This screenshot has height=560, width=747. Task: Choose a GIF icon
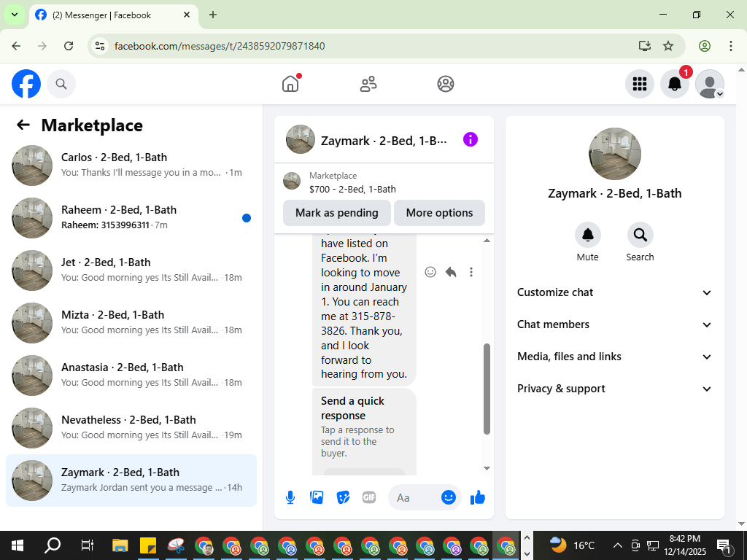[369, 497]
